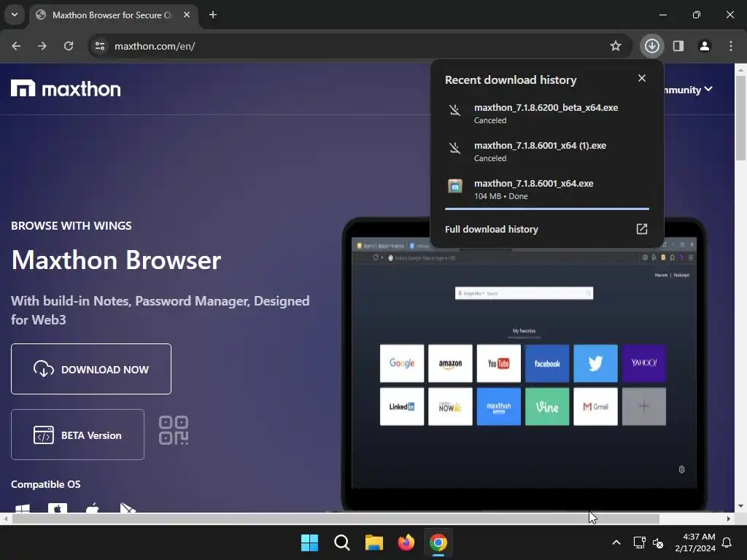747x560 pixels.
Task: Click the BETA Version button
Action: (77, 435)
